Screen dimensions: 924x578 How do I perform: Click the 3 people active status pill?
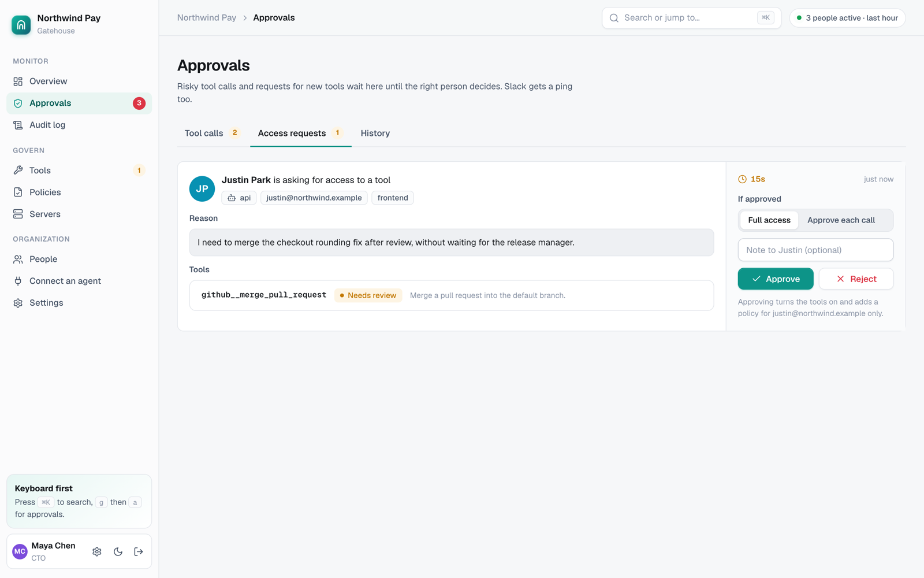(x=847, y=18)
